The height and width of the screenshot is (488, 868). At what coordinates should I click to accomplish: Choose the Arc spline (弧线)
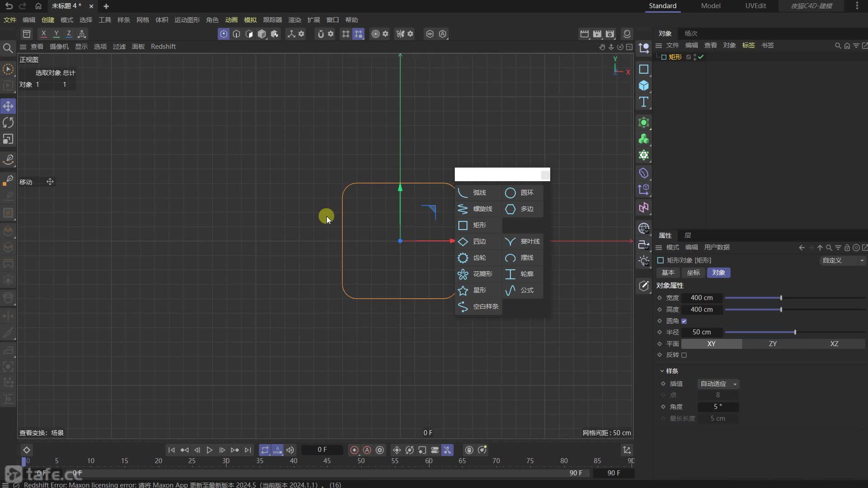tap(478, 192)
